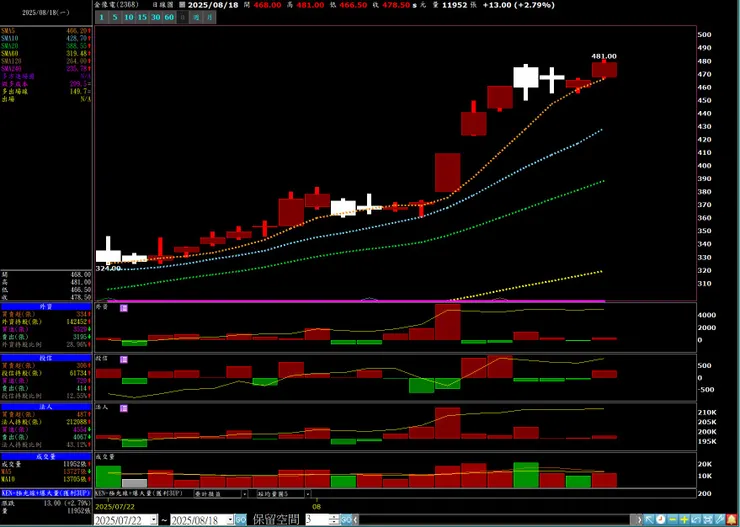The width and height of the screenshot is (740, 527).
Task: Click the tallest green volume bar
Action: coord(526,475)
